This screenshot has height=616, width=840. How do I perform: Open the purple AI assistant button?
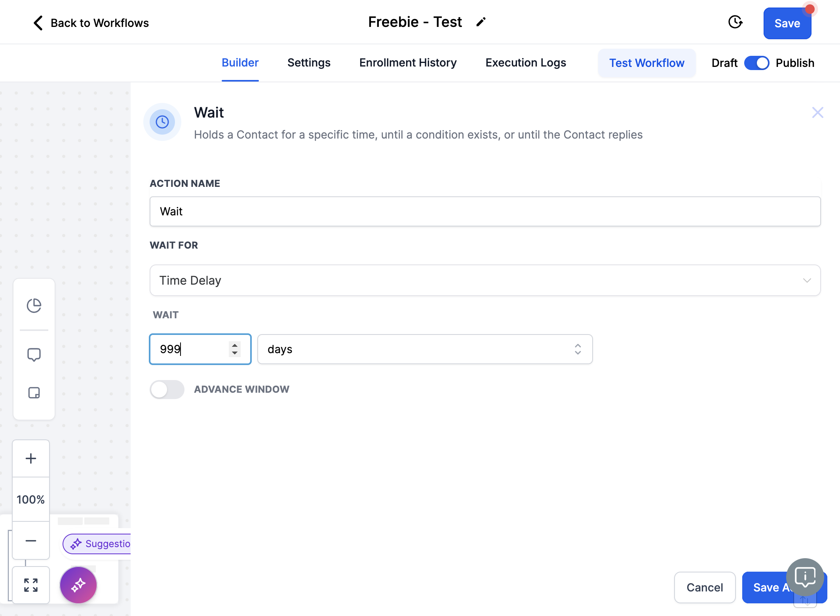coord(78,585)
